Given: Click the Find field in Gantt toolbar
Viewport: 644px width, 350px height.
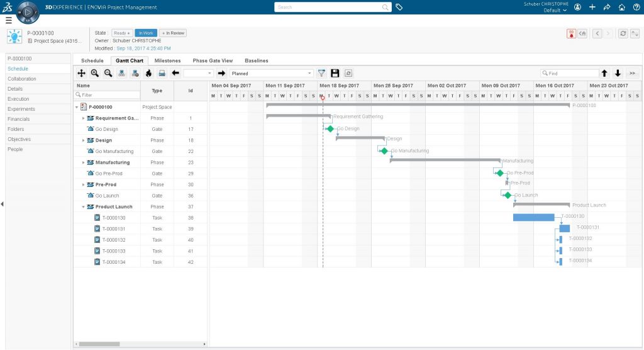Looking at the screenshot, I should click(569, 73).
